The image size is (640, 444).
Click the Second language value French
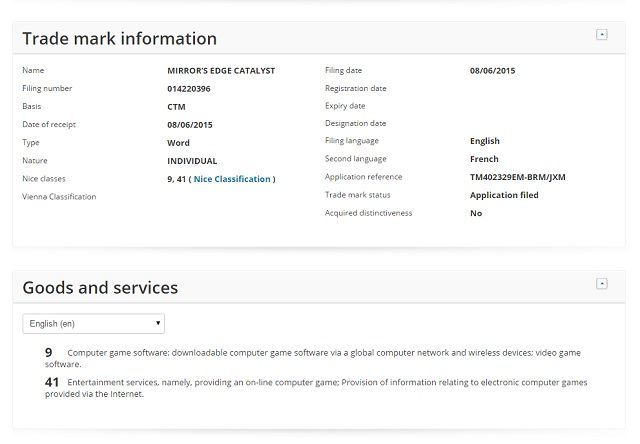pyautogui.click(x=484, y=159)
